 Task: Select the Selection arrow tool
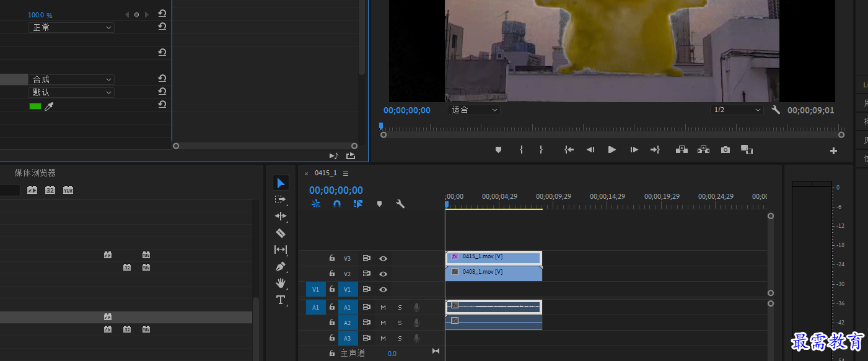tap(281, 183)
